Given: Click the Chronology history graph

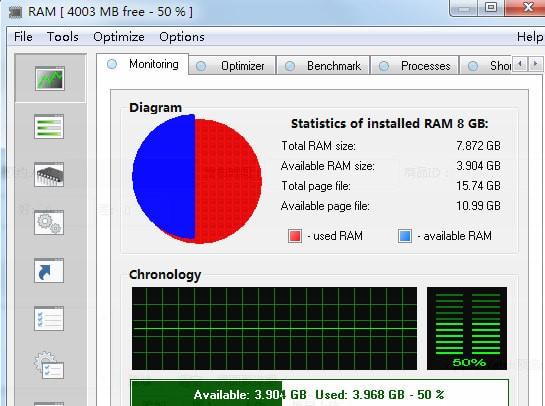Looking at the screenshot, I should click(274, 328).
